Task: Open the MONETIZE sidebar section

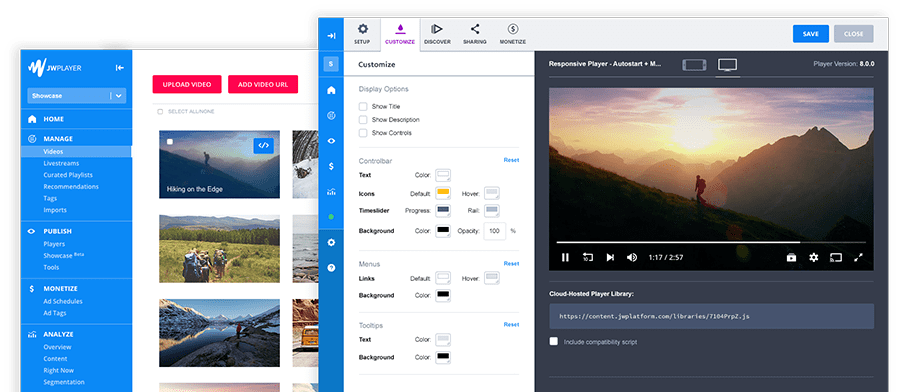Action: 60,289
